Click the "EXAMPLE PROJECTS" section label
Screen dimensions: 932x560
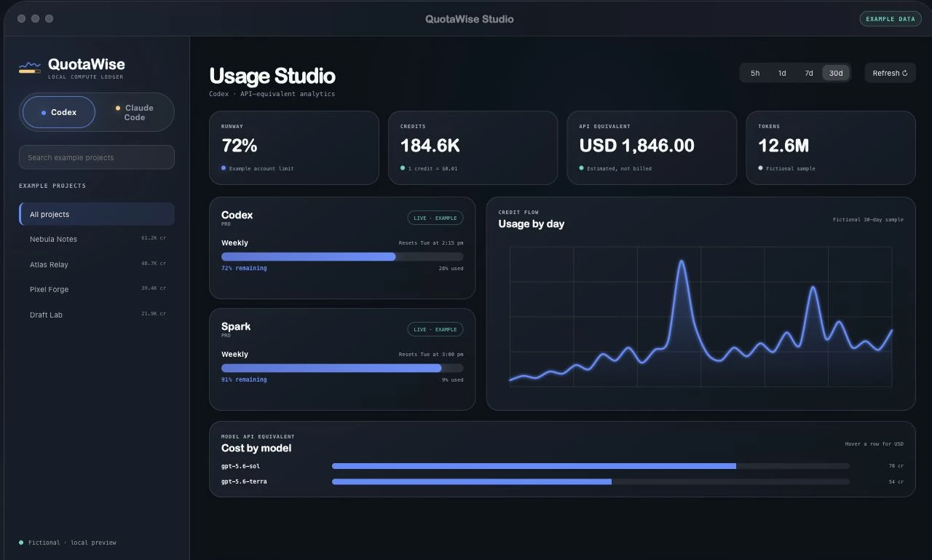[x=52, y=186]
